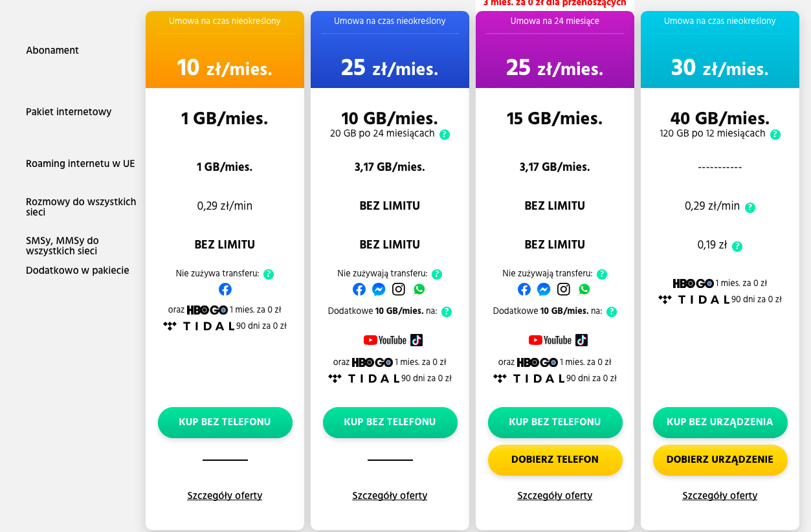Open help tooltip beside 20 GB po 24 miesiącach
This screenshot has width=811, height=532.
[445, 135]
